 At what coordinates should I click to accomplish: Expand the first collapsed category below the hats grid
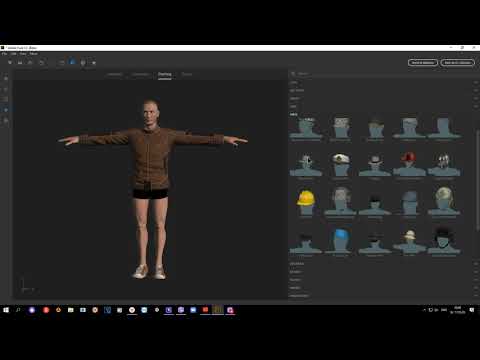[x=384, y=264]
